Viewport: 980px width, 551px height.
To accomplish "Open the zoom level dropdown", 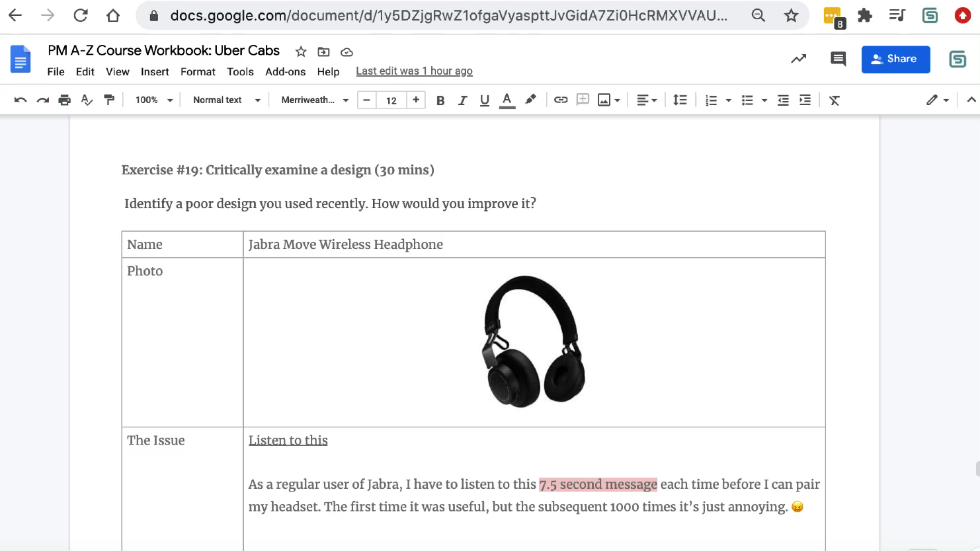I will point(154,100).
